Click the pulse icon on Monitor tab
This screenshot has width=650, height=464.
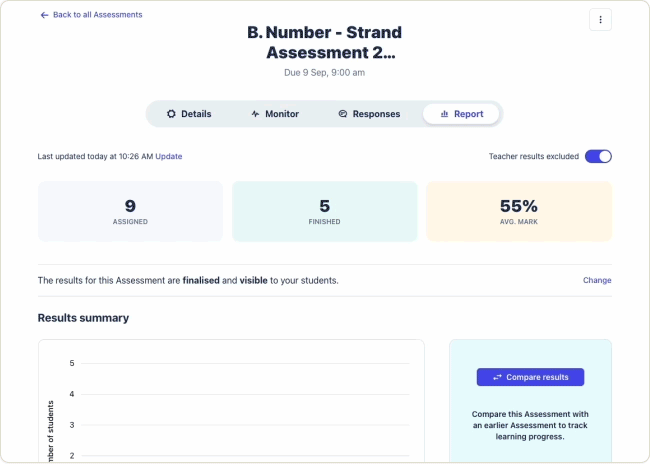pyautogui.click(x=255, y=114)
